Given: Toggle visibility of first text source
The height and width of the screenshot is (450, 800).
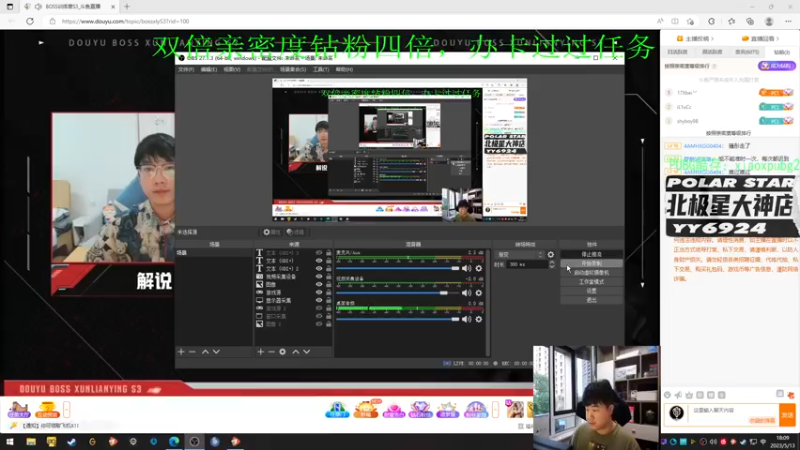Looking at the screenshot, I should tap(319, 253).
